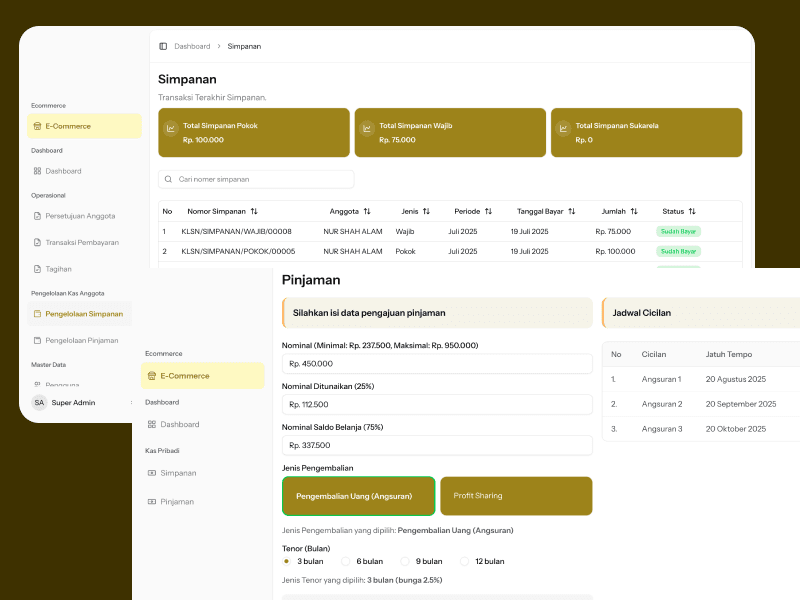Select the 3 bulan tenor option
Screen dimensions: 800x600
click(287, 561)
